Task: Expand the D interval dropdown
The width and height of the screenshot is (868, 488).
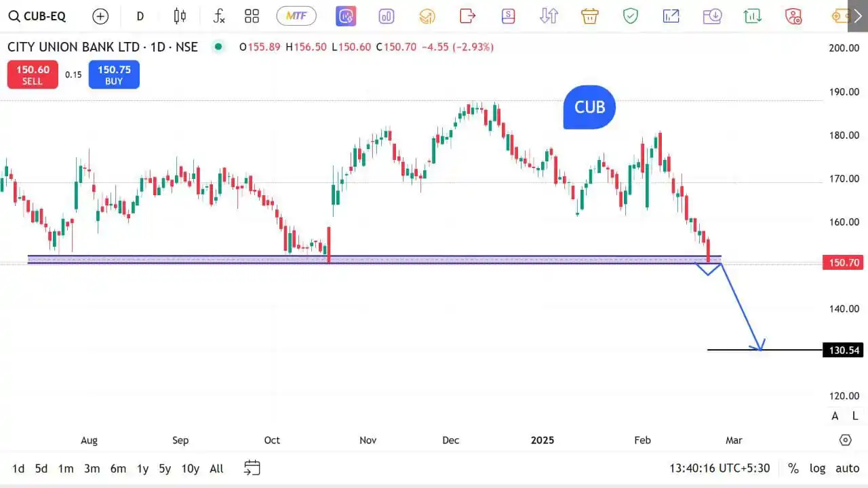Action: (x=140, y=16)
